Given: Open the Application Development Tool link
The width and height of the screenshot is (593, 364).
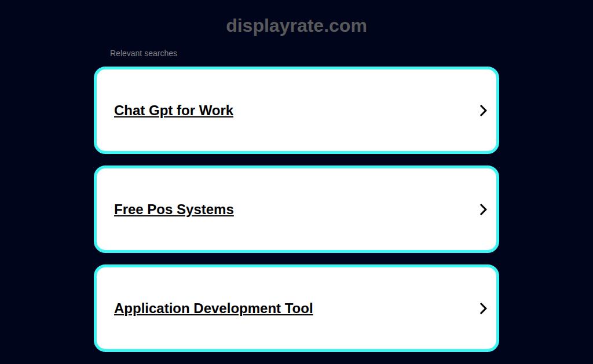Looking at the screenshot, I should click(213, 308).
